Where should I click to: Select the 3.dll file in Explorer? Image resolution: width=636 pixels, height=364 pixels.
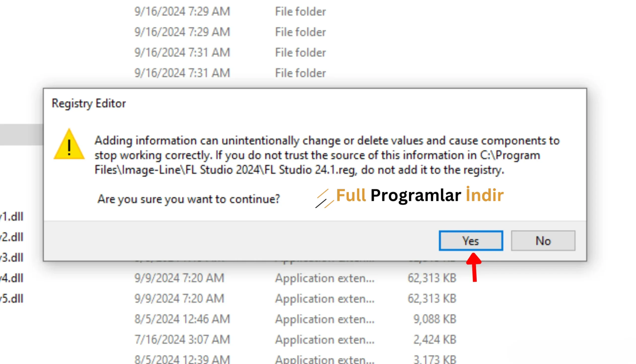pyautogui.click(x=11, y=257)
